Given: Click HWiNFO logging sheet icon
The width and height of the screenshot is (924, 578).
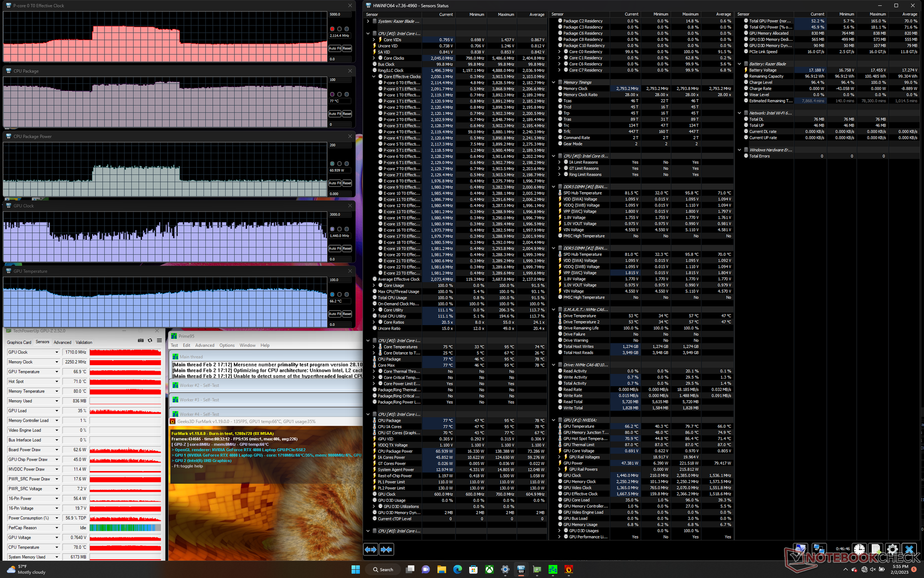Looking at the screenshot, I should [876, 549].
